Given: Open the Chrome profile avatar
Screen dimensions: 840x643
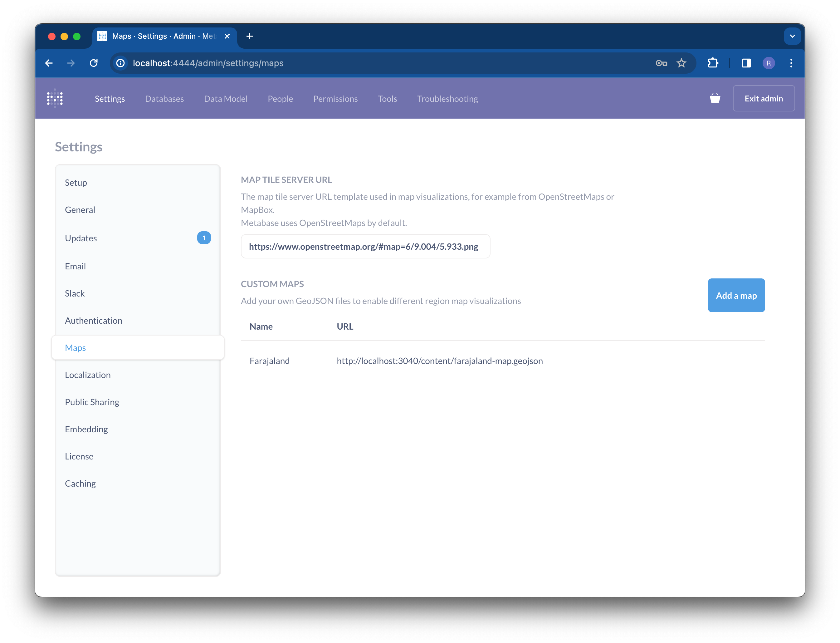Looking at the screenshot, I should coord(769,63).
